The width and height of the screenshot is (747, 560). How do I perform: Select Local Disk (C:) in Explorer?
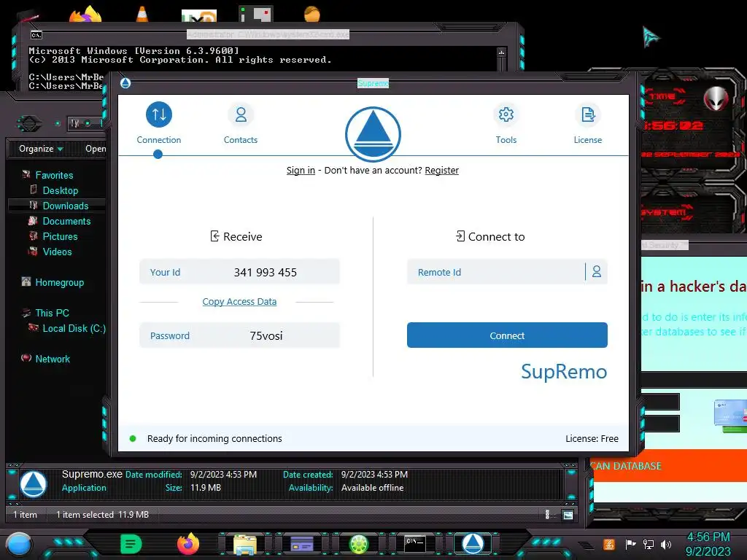[74, 328]
